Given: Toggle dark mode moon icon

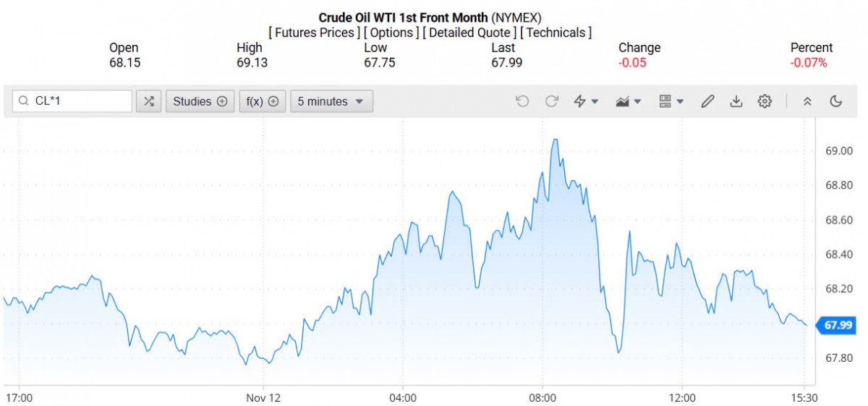Looking at the screenshot, I should coord(836,101).
